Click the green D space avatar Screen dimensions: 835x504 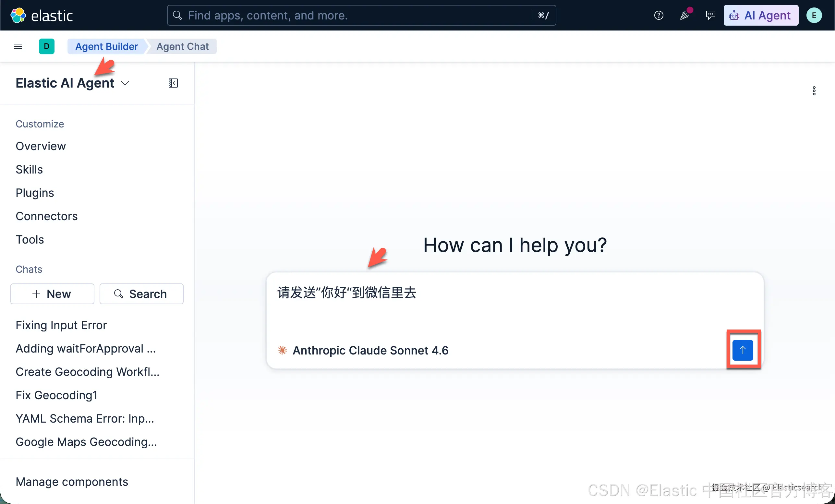click(x=46, y=46)
